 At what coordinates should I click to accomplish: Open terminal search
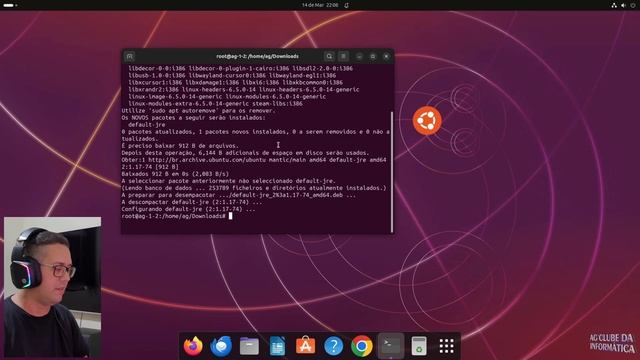(329, 56)
